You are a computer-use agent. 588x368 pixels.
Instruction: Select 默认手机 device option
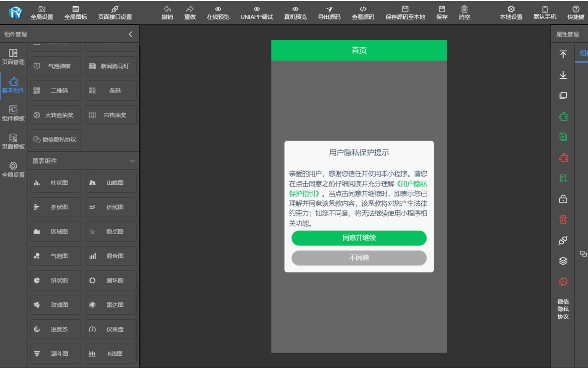(x=545, y=13)
